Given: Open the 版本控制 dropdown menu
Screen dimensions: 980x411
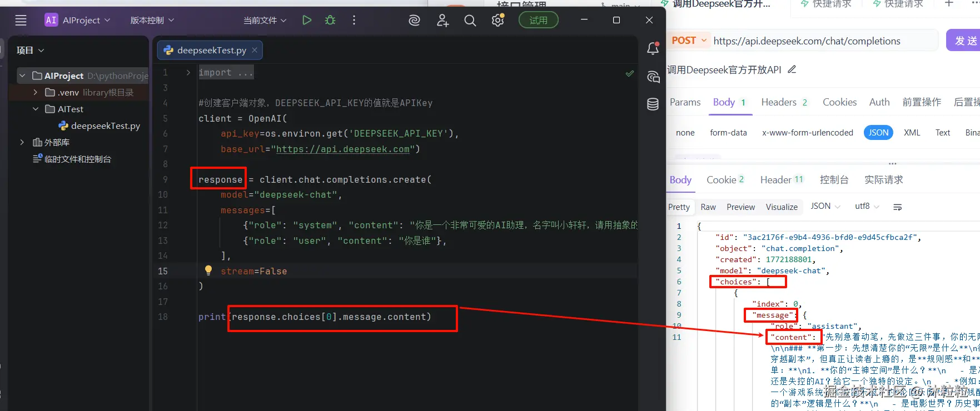Looking at the screenshot, I should point(152,20).
